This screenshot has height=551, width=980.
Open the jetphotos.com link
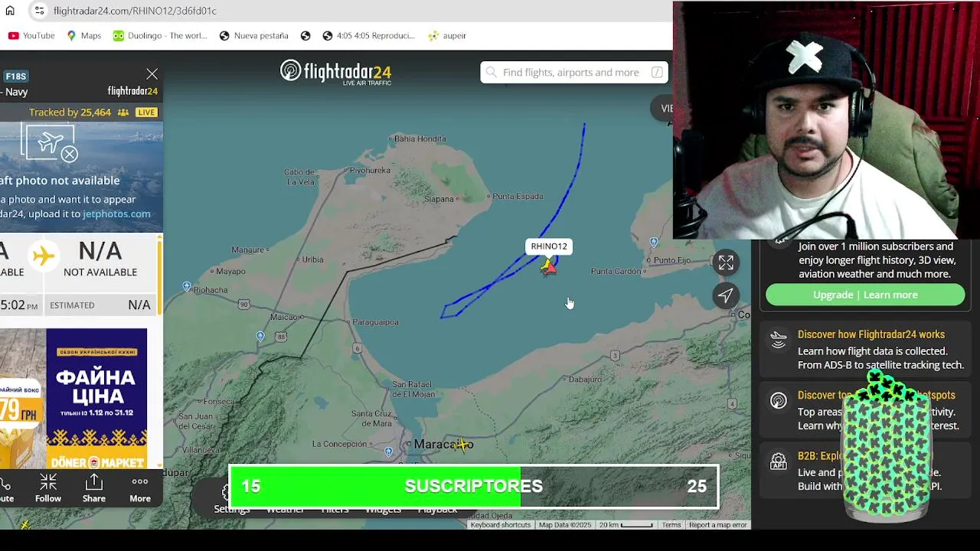point(116,214)
